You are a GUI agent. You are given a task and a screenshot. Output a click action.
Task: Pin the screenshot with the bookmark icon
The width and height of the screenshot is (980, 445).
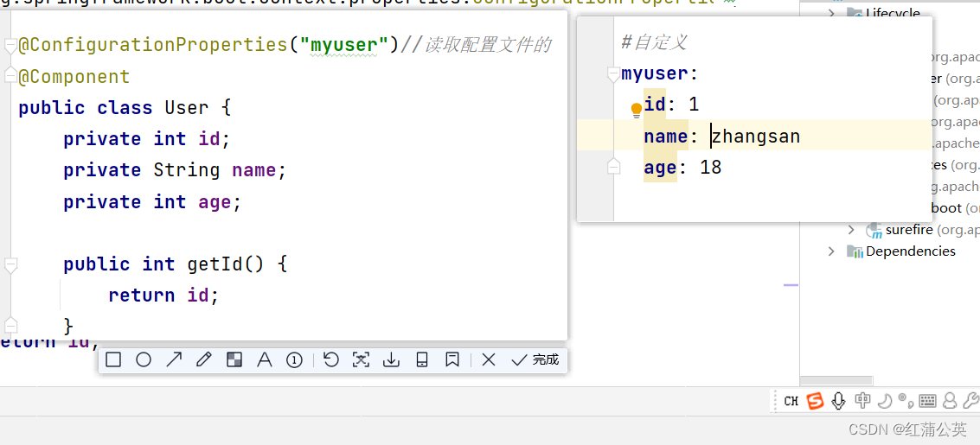point(452,359)
